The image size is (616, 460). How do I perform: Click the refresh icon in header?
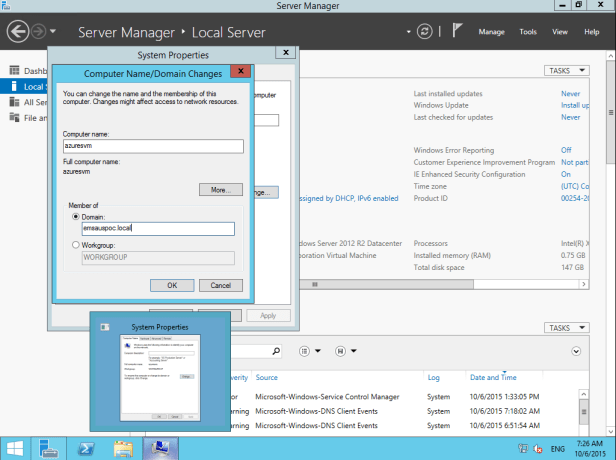tap(425, 31)
